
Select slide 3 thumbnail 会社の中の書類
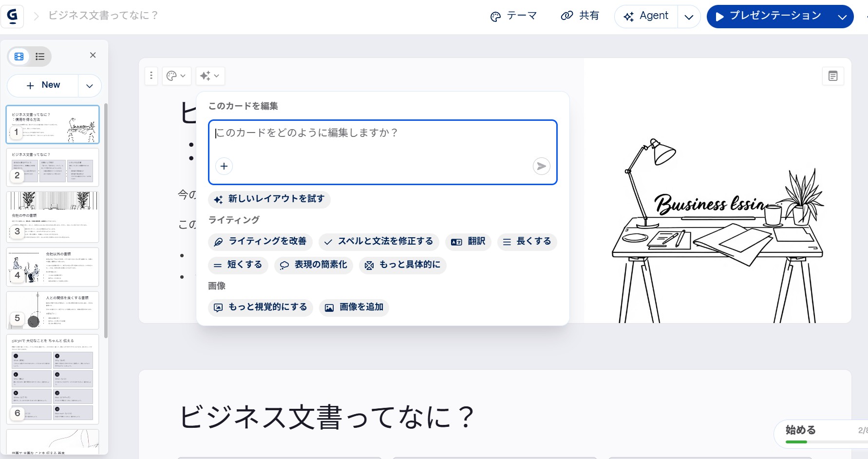tap(53, 216)
